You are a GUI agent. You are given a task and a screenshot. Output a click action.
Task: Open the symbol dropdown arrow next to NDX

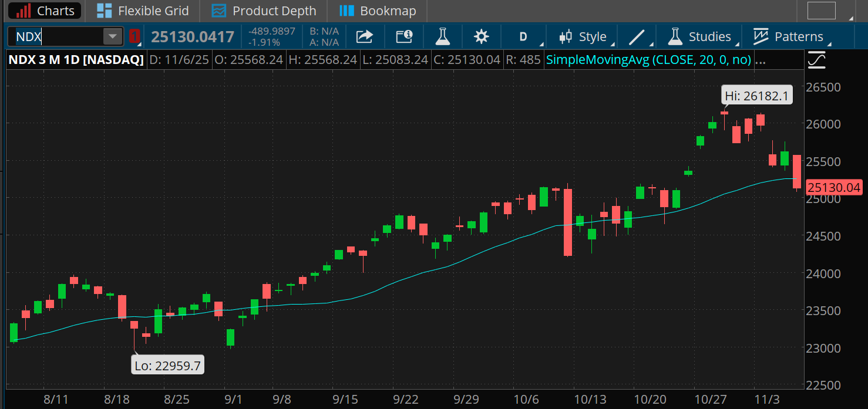click(112, 36)
